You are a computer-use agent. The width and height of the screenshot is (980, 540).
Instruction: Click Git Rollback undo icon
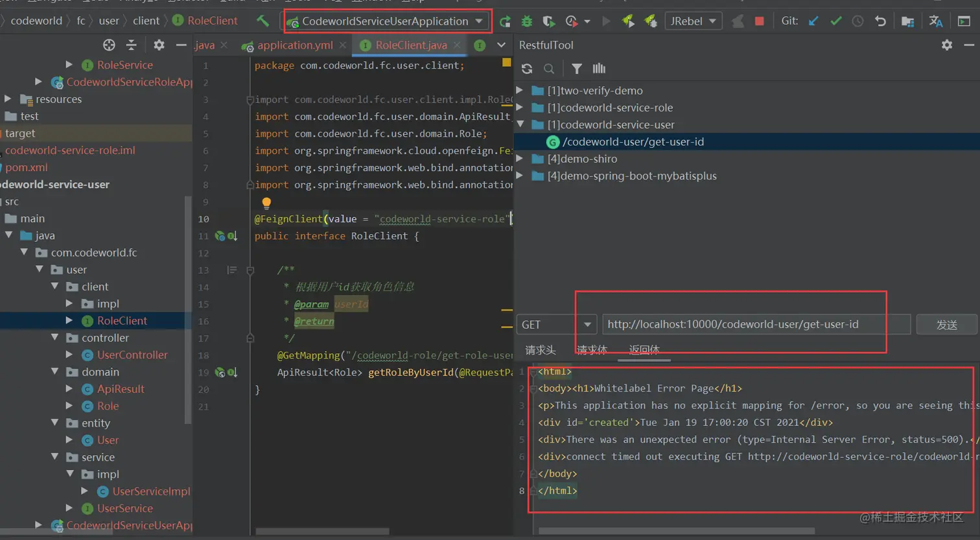coord(880,21)
